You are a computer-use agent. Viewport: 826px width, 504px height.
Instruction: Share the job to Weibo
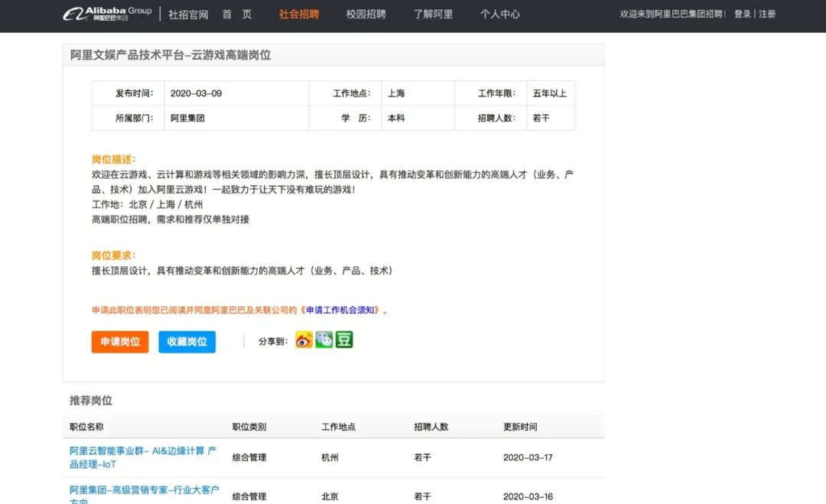coord(304,340)
